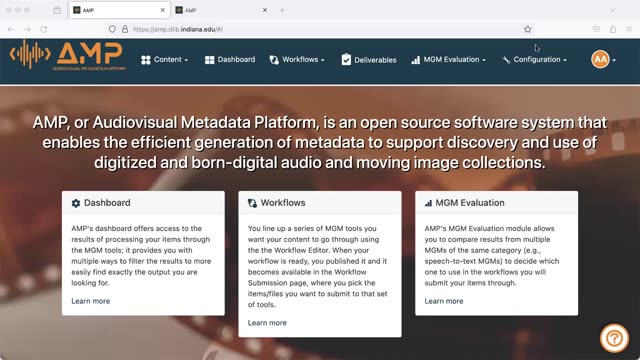This screenshot has width=640, height=360.
Task: Close the second AMP tab
Action: click(264, 10)
